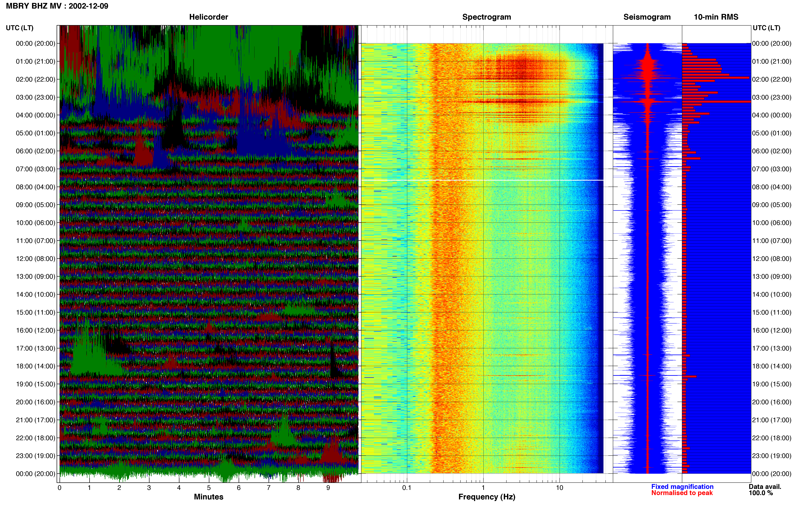Click right-axis time label '05:00 (01:00)'
Screen dimensions: 812x508
click(772, 133)
